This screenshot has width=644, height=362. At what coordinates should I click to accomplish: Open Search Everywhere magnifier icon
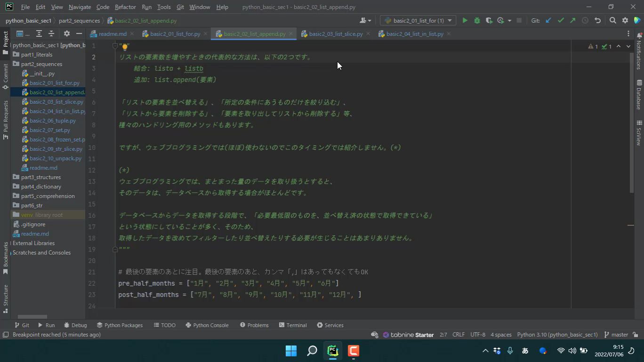[612, 21]
